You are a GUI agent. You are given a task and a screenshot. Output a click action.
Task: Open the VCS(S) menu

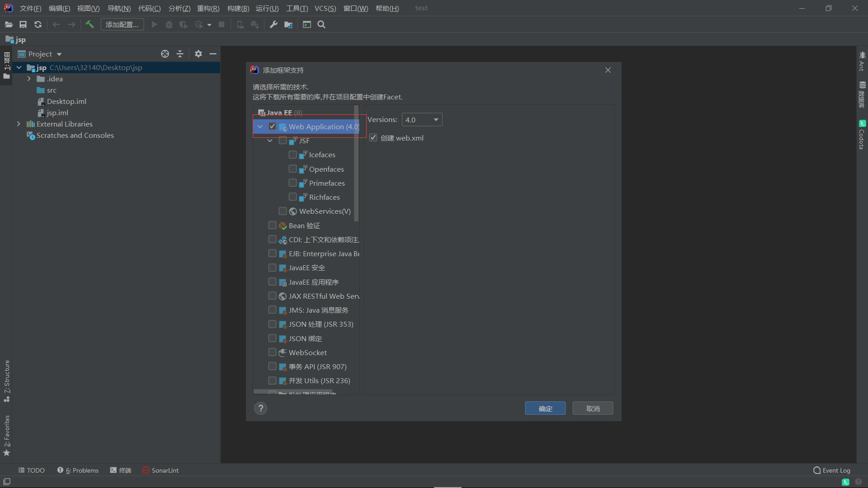coord(325,8)
